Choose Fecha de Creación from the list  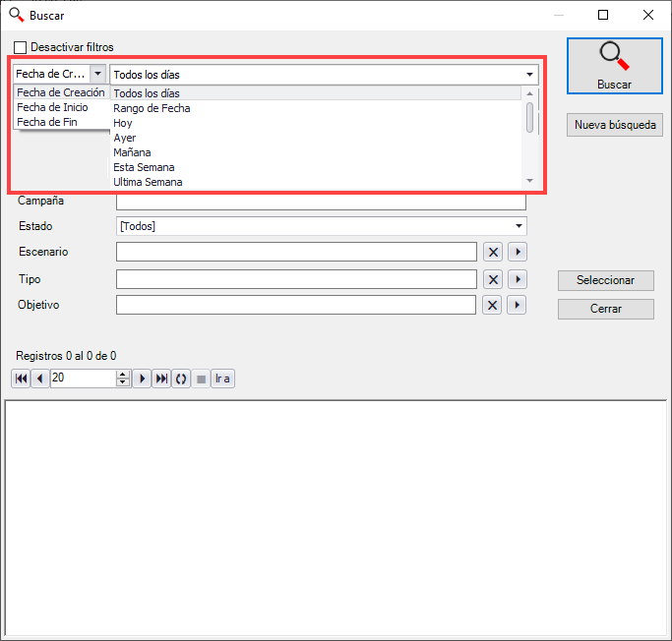[x=61, y=92]
